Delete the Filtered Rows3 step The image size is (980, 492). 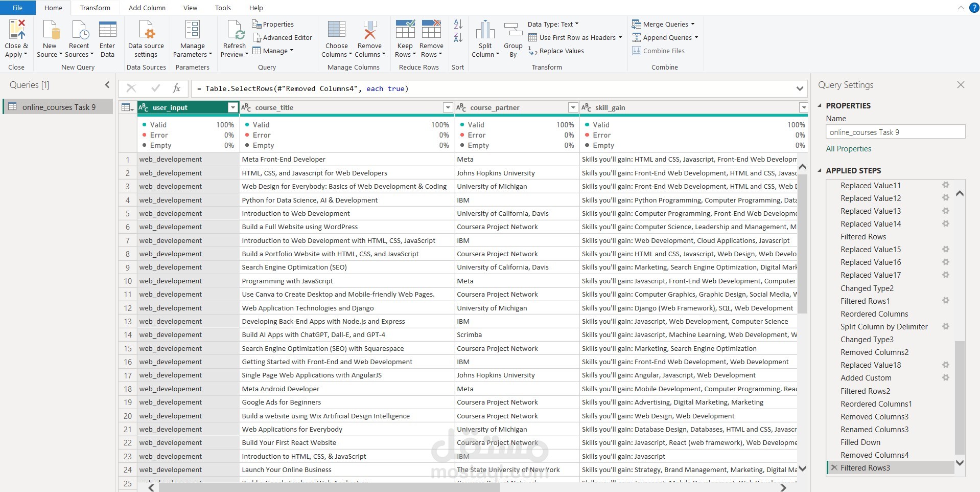click(834, 467)
